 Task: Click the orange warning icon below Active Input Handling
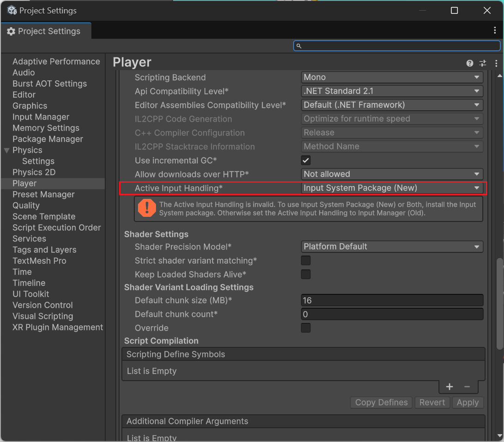147,208
